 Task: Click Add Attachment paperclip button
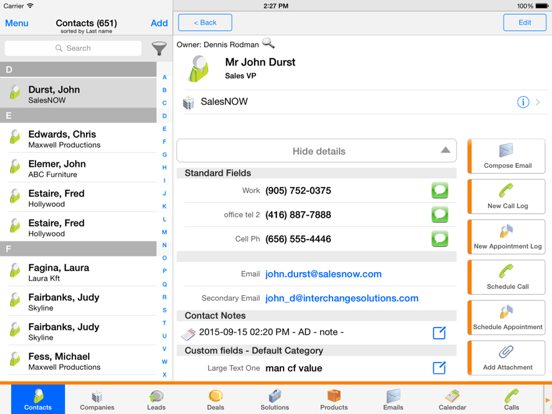(507, 358)
